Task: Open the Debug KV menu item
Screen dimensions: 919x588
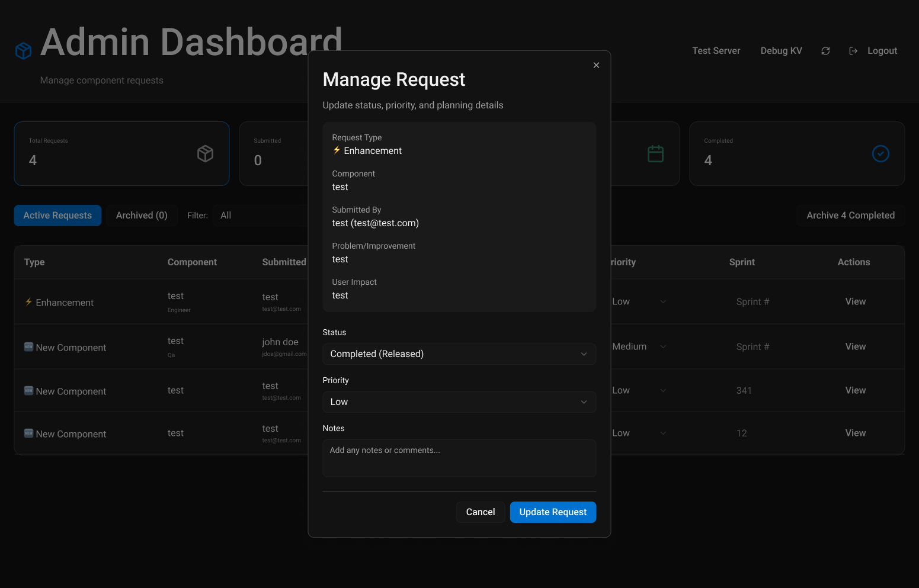Action: point(781,51)
